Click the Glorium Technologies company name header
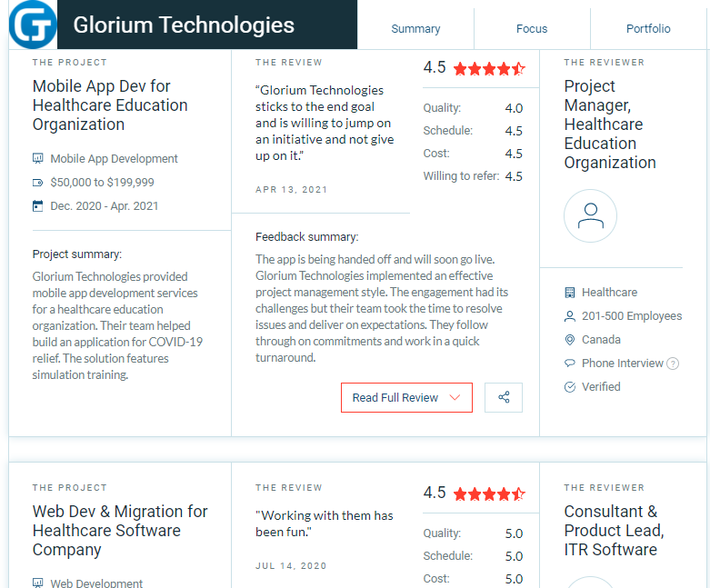 click(184, 25)
